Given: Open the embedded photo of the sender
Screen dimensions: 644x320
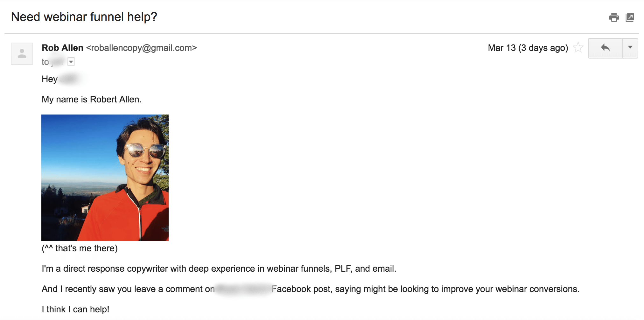Looking at the screenshot, I should click(x=105, y=177).
